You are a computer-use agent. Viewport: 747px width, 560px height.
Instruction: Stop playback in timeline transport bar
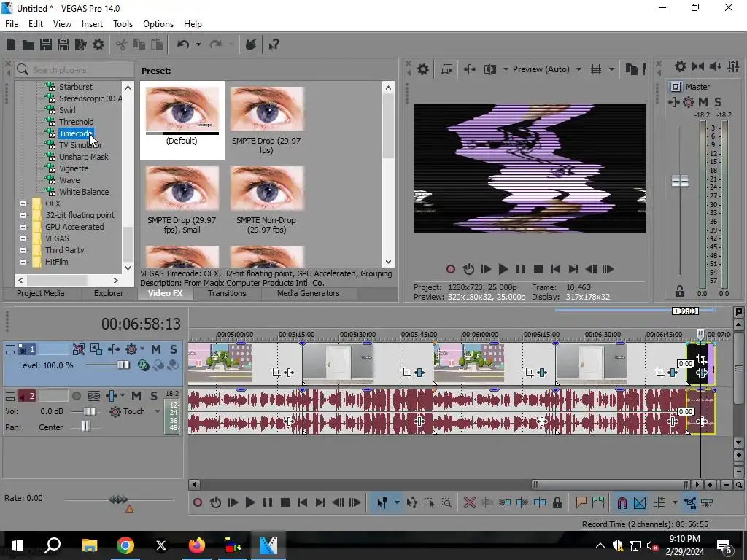click(x=285, y=503)
